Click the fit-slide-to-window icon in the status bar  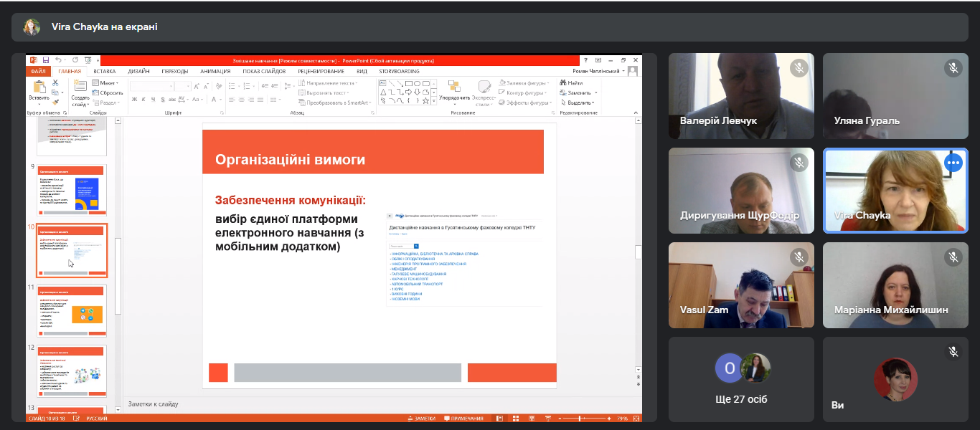pos(636,419)
